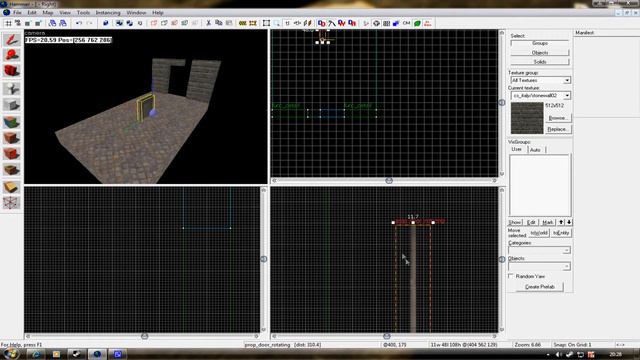Click the stonewall texture preview thumbnail
The image size is (640, 360).
527,118
